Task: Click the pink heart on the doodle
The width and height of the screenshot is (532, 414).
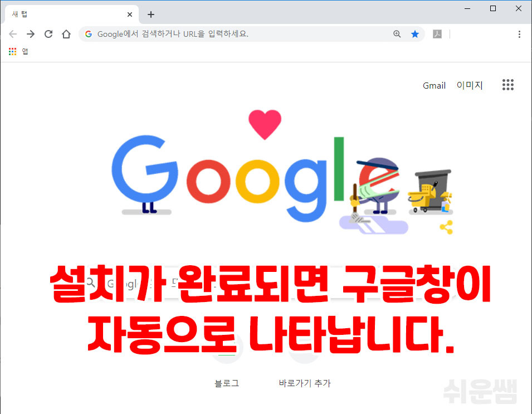Action: pyautogui.click(x=265, y=124)
